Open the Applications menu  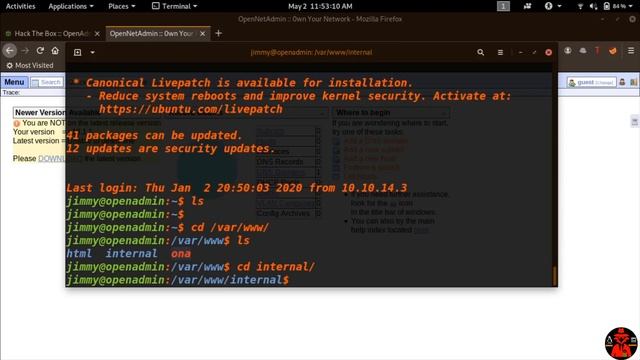tap(71, 6)
